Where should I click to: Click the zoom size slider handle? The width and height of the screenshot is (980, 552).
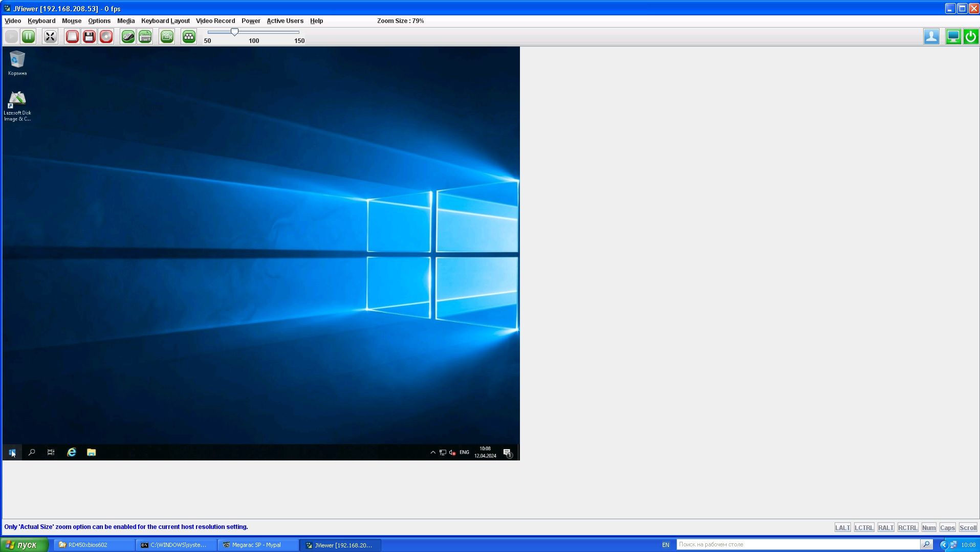pos(234,32)
